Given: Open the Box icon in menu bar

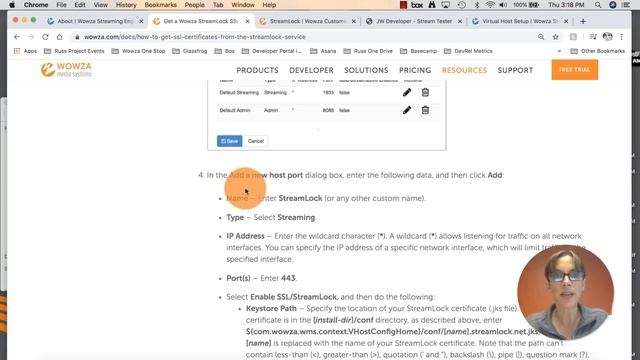Looking at the screenshot, I should tap(417, 5).
